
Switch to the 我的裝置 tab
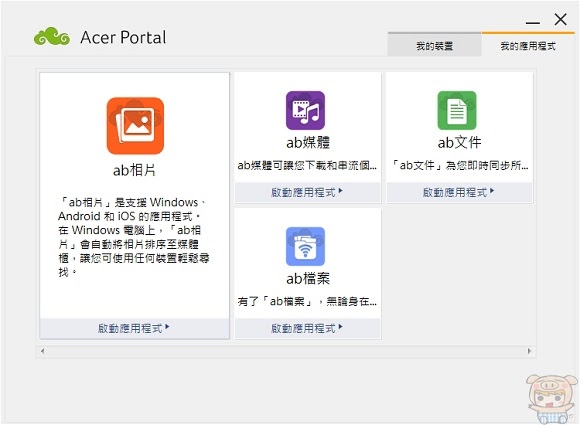tap(435, 46)
